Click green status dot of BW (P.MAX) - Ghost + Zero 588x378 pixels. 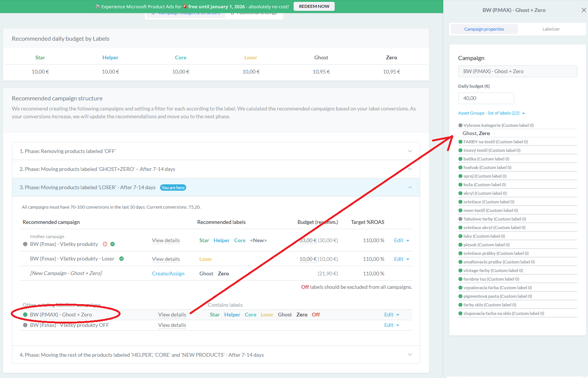pos(25,315)
